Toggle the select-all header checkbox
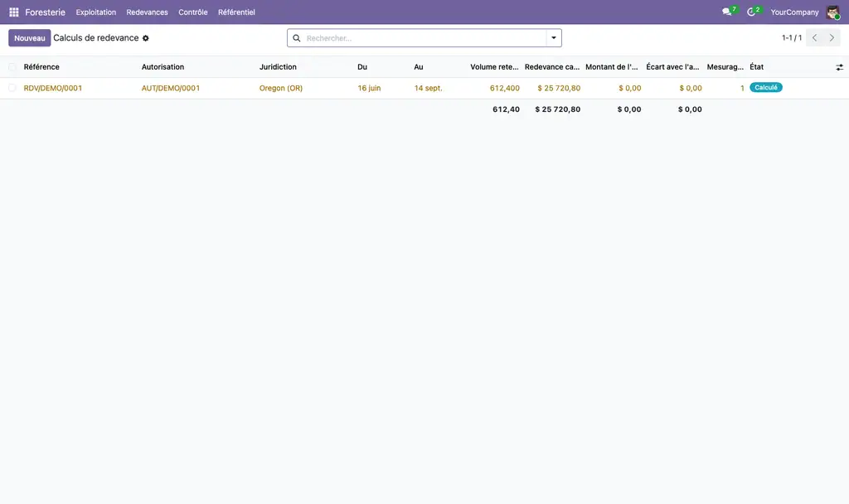The width and height of the screenshot is (849, 504). tap(12, 67)
